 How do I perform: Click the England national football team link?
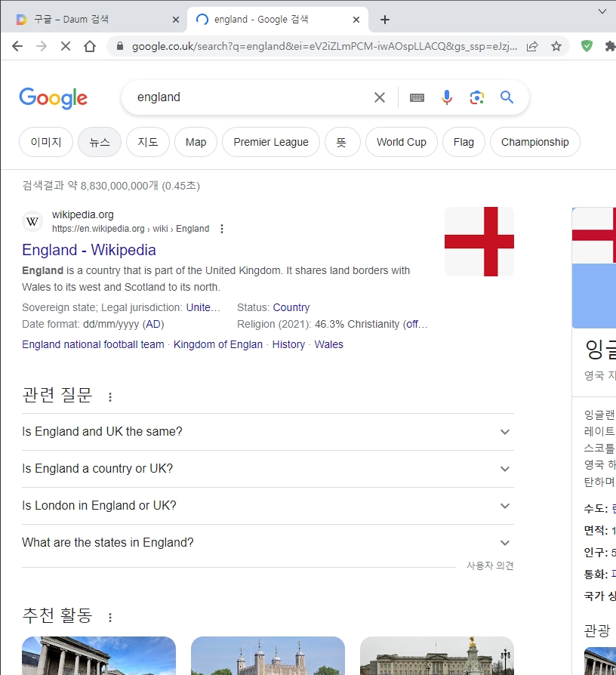pyautogui.click(x=92, y=344)
